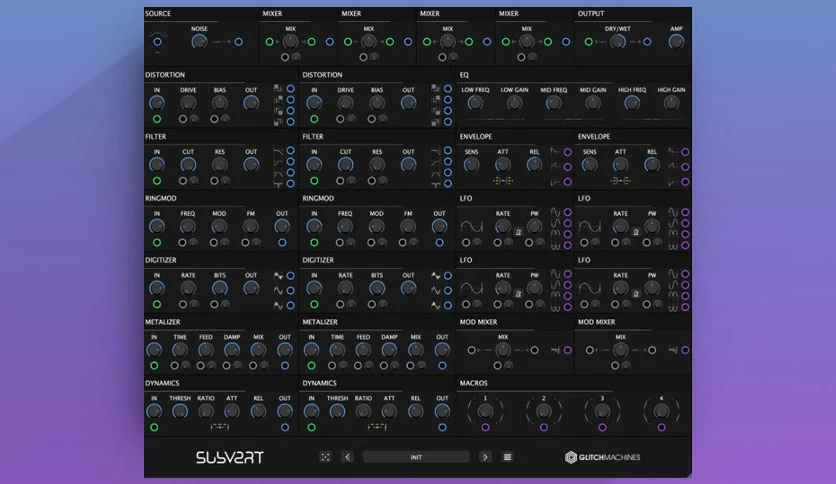Click the purple jack under Macro 2

point(543,427)
